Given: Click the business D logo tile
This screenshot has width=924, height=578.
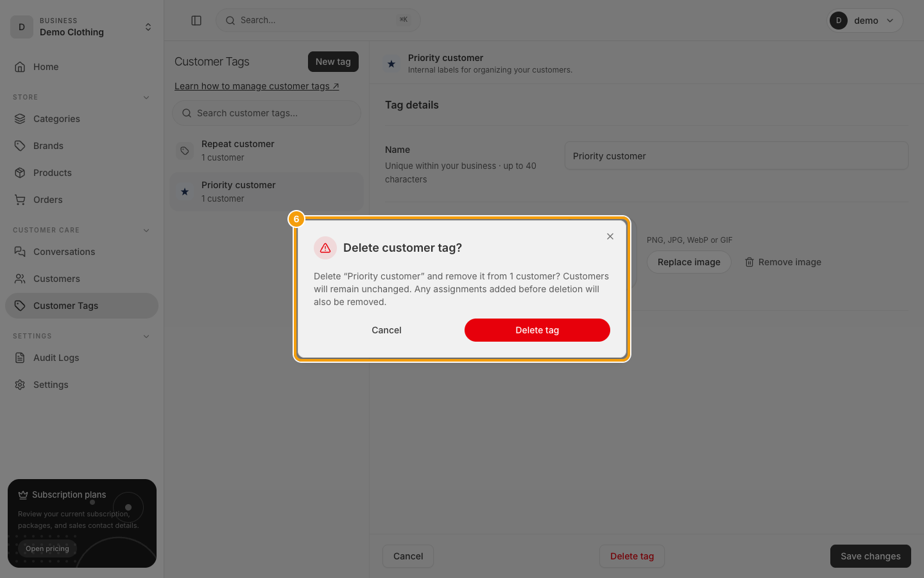Looking at the screenshot, I should pos(22,27).
